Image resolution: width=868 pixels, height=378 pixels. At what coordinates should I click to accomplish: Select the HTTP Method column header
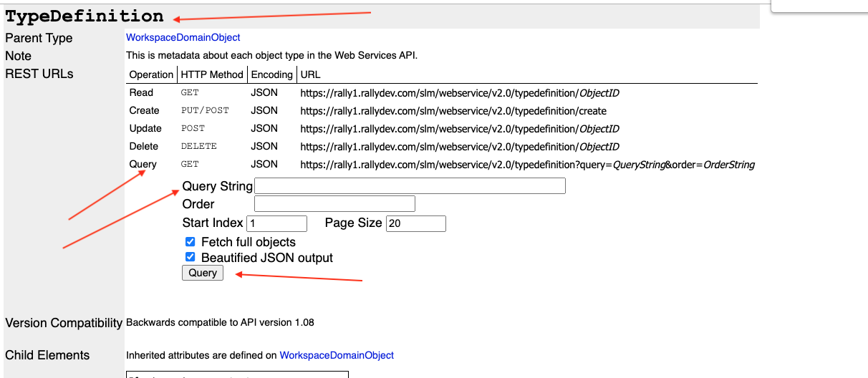212,74
